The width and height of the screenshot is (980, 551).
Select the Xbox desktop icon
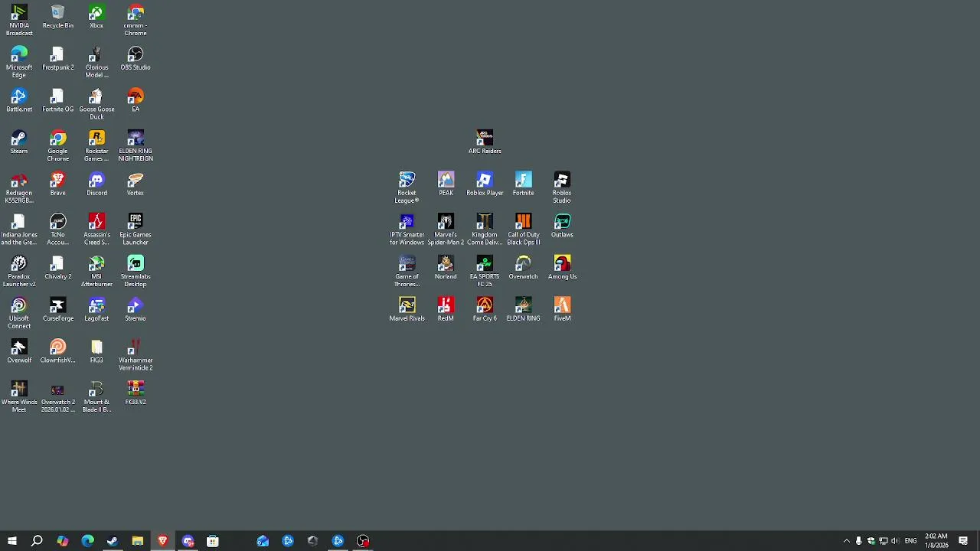click(x=96, y=17)
